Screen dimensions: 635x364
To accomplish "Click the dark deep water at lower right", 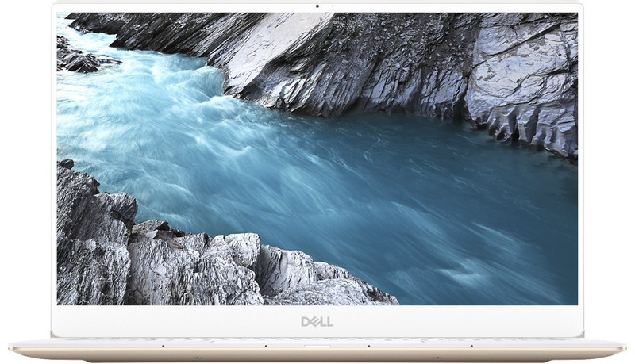I will coord(492,262).
